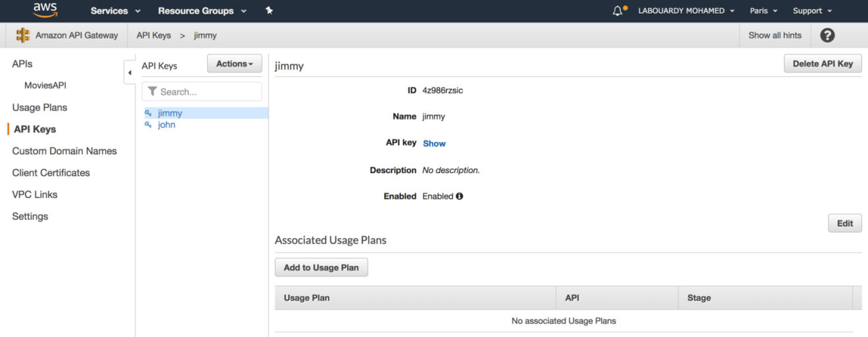Open the Paris region selector
The image size is (868, 337).
pos(763,11)
